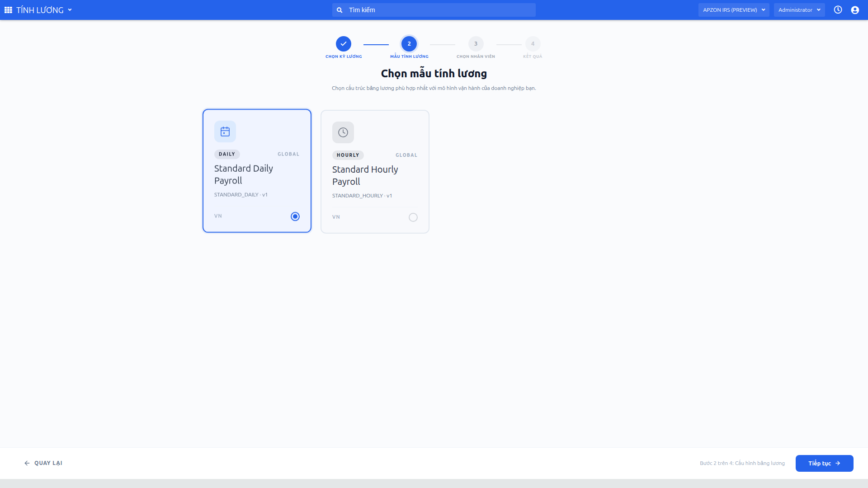The width and height of the screenshot is (868, 488).
Task: Click the DAILY badge
Action: (x=227, y=154)
